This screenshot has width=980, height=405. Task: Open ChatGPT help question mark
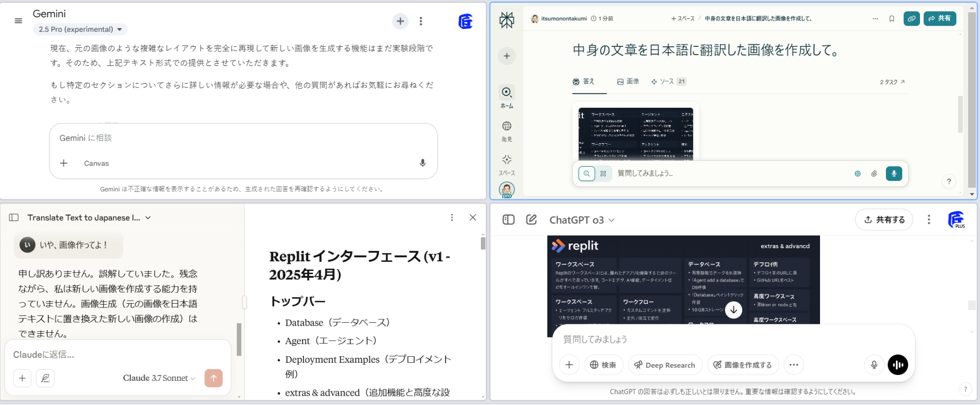pos(965,389)
